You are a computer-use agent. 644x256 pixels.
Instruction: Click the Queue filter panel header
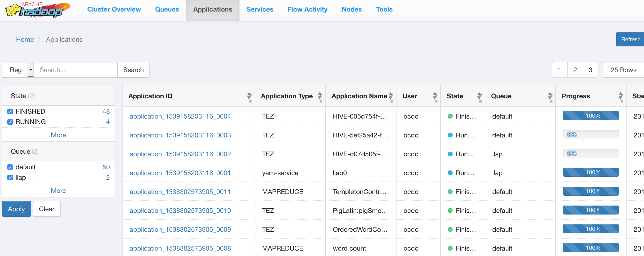(58, 152)
